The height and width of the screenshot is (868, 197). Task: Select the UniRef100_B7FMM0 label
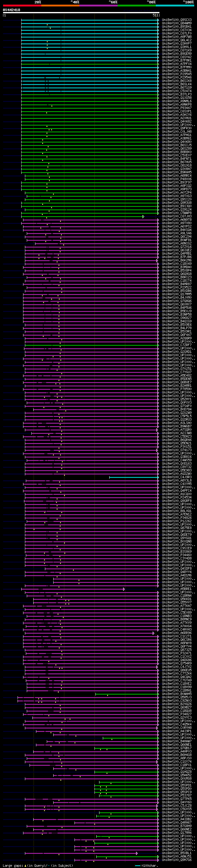pos(177,67)
